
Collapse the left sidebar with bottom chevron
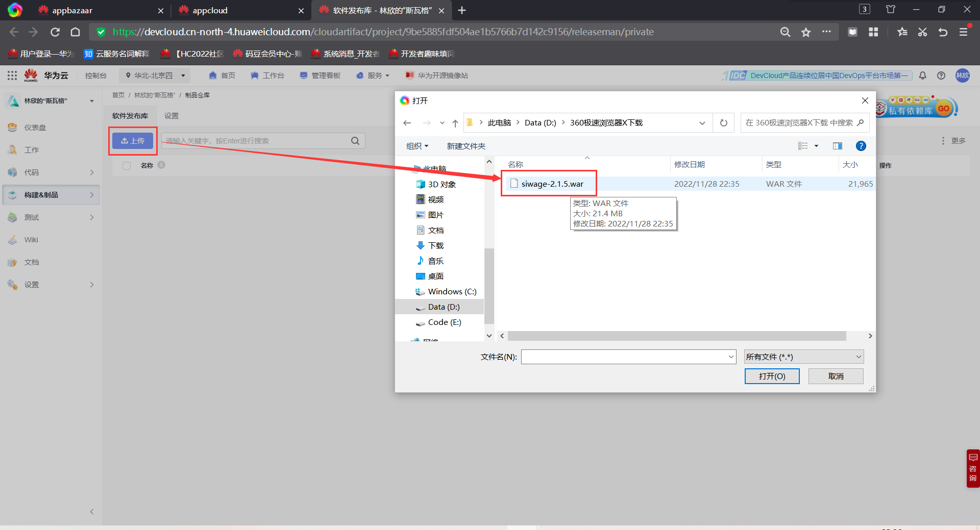click(x=92, y=512)
